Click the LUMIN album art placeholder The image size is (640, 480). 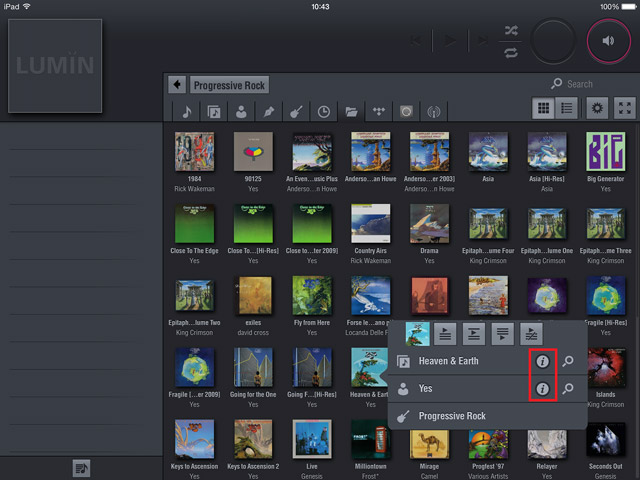55,66
